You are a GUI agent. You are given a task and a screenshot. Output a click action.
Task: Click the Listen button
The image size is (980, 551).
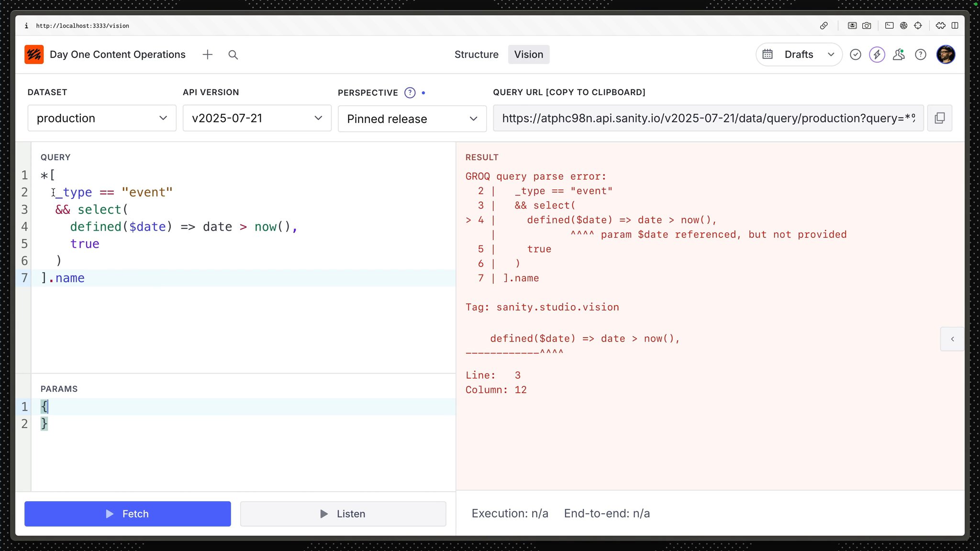(x=343, y=514)
